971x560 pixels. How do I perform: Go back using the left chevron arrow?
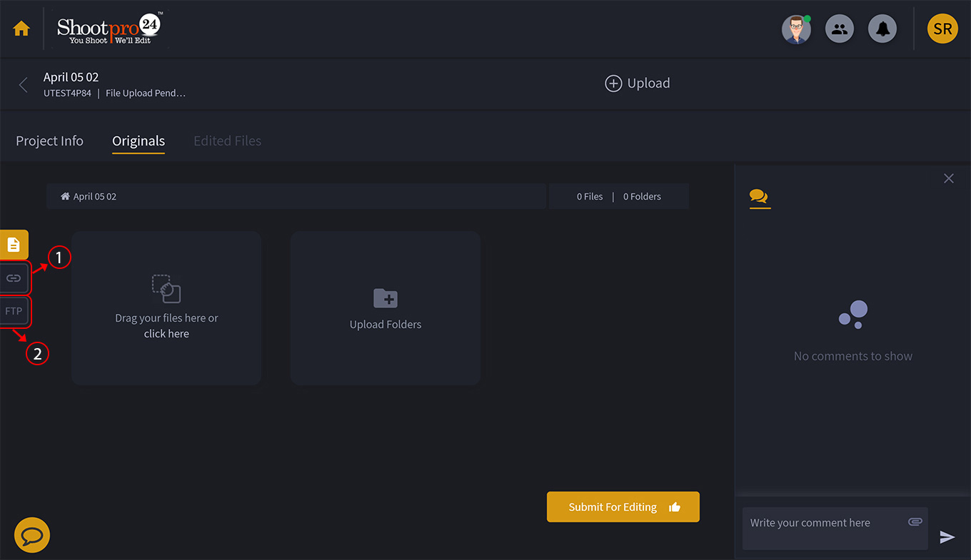pos(23,85)
